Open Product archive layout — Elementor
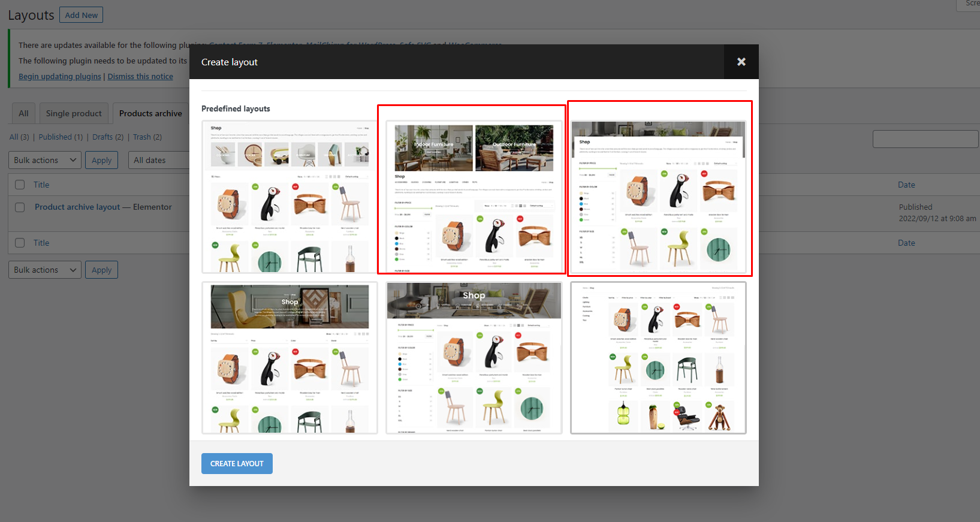Image resolution: width=980 pixels, height=522 pixels. coord(103,207)
